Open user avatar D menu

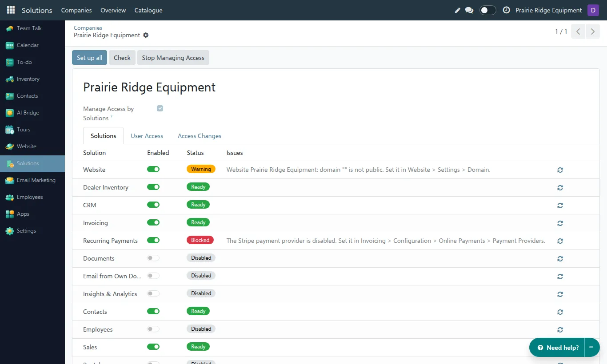click(593, 10)
